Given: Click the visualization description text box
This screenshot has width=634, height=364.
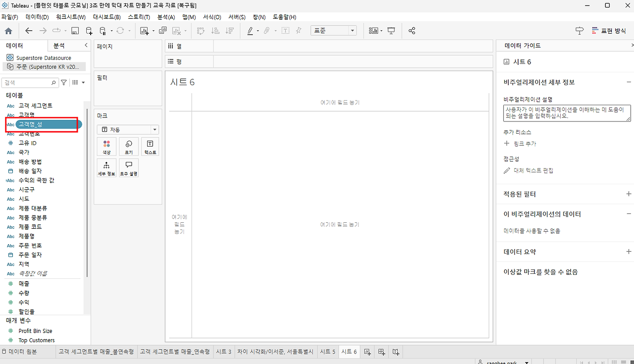Looking at the screenshot, I should (x=567, y=113).
